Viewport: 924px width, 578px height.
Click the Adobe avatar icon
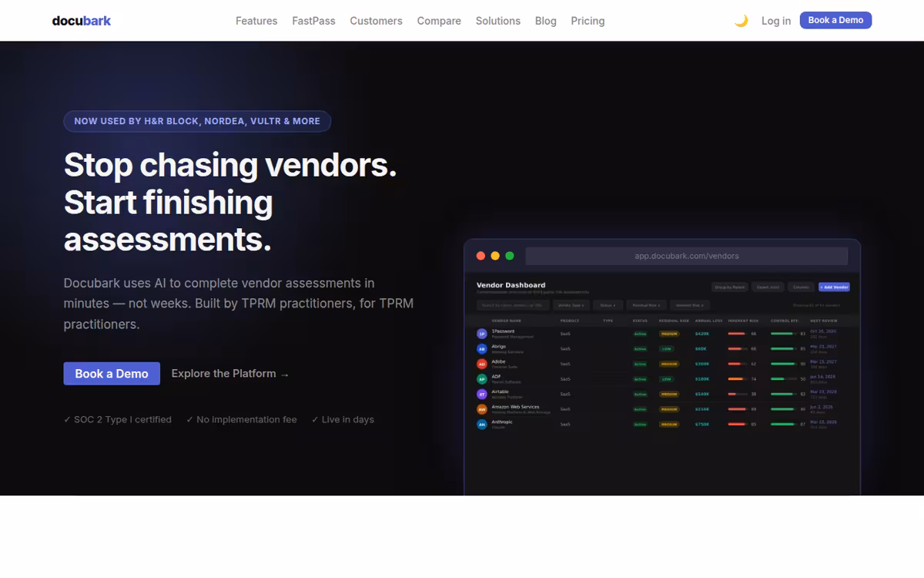(x=482, y=364)
